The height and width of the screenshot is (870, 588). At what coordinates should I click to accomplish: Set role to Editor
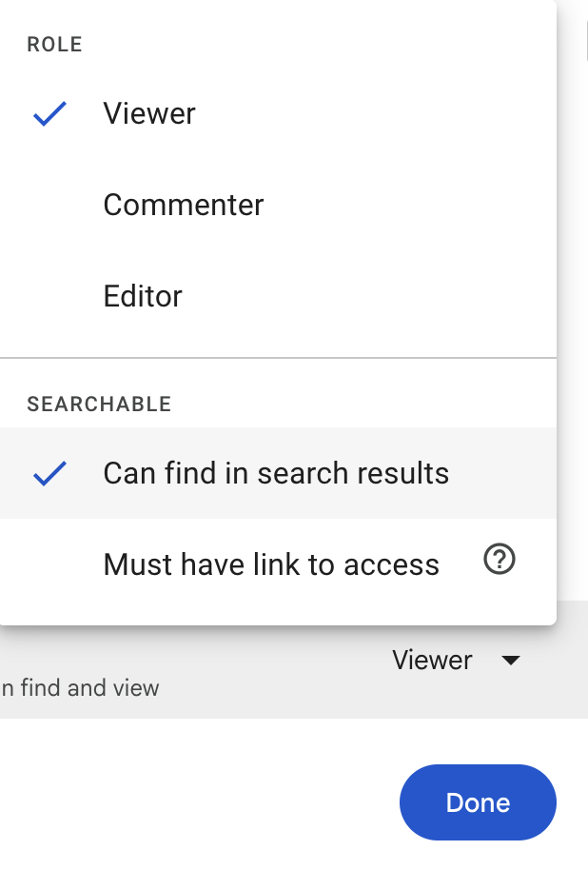[278, 296]
